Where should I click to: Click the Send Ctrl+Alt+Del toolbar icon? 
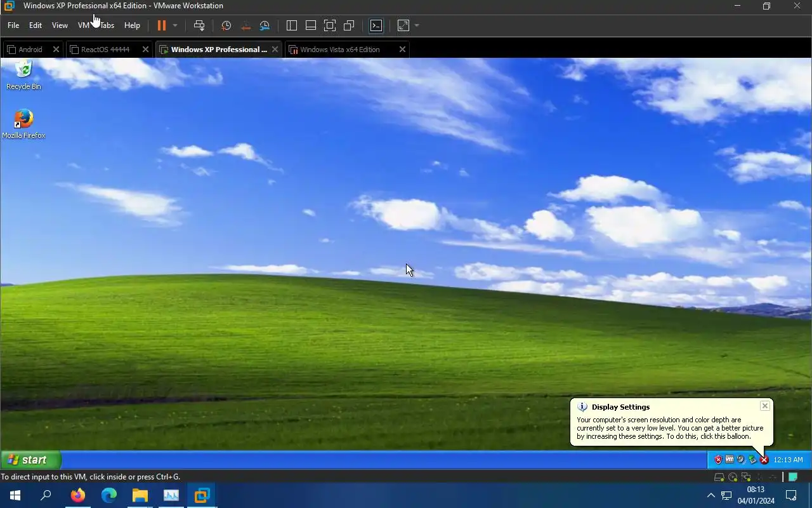(x=199, y=25)
